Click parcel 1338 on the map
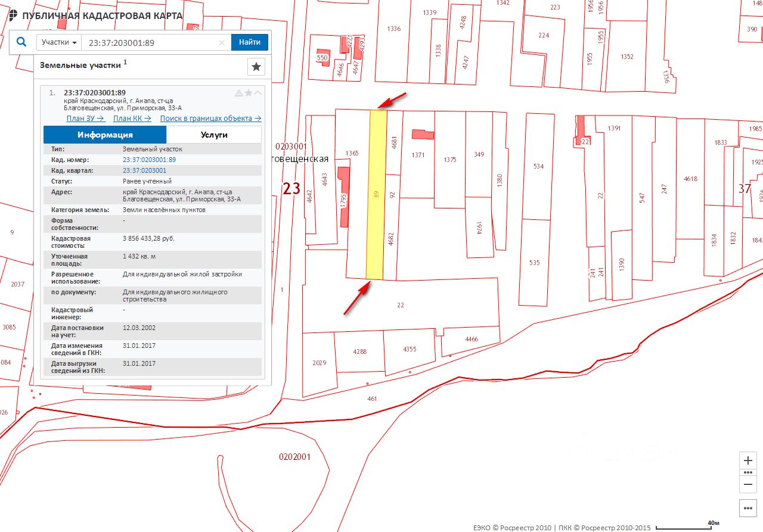 point(438,51)
